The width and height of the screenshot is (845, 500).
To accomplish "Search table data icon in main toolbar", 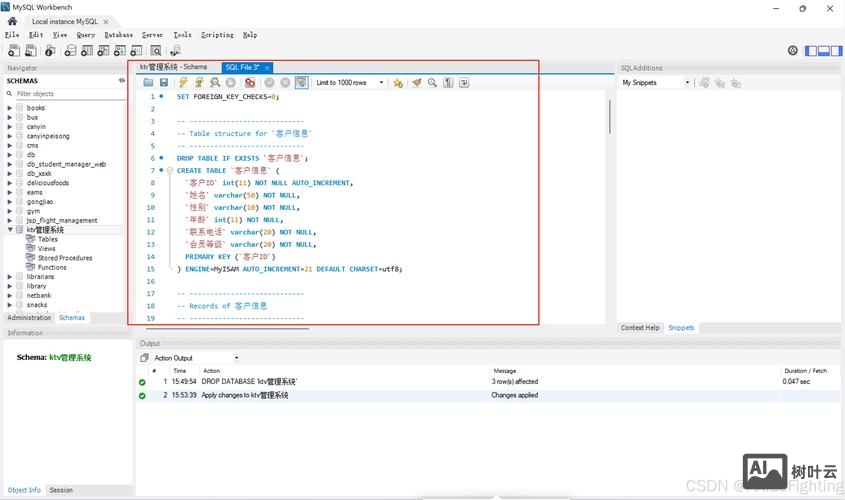I will (156, 51).
